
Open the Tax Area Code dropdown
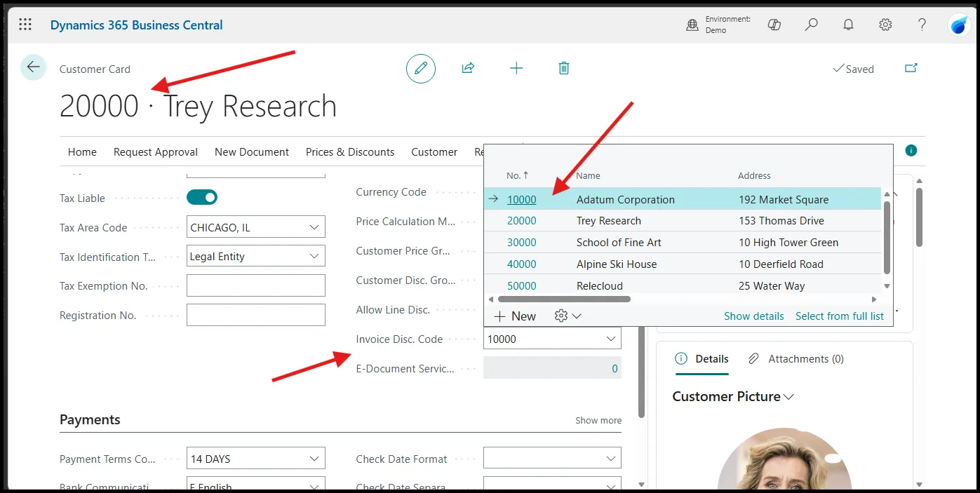(314, 227)
